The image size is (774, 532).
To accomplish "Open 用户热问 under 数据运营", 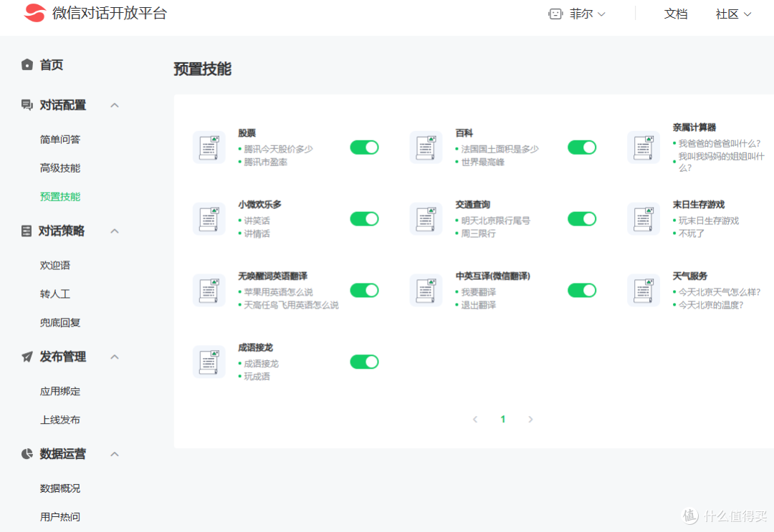I will [60, 517].
